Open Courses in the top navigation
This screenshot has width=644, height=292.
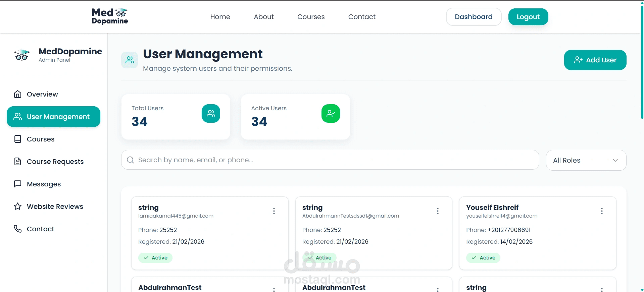311,17
